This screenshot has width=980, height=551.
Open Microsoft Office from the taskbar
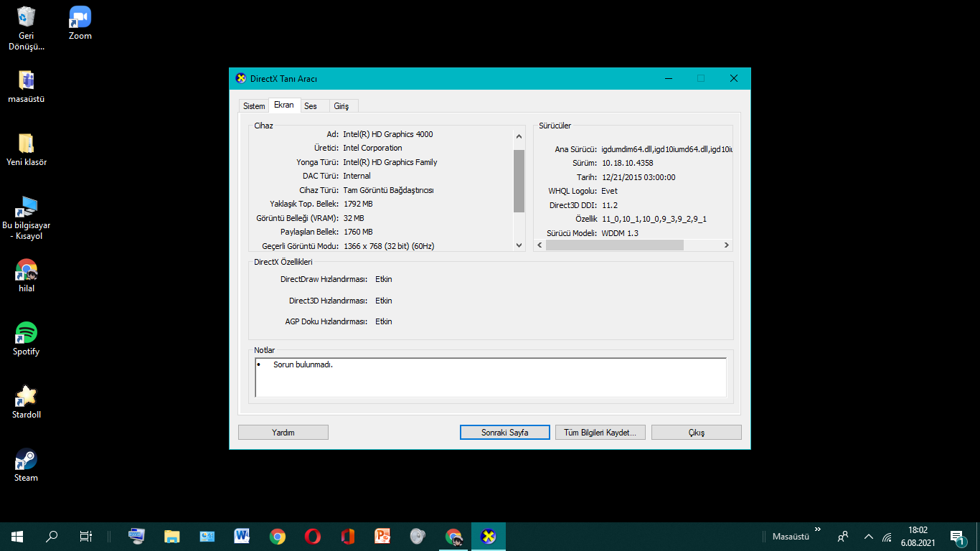point(347,536)
